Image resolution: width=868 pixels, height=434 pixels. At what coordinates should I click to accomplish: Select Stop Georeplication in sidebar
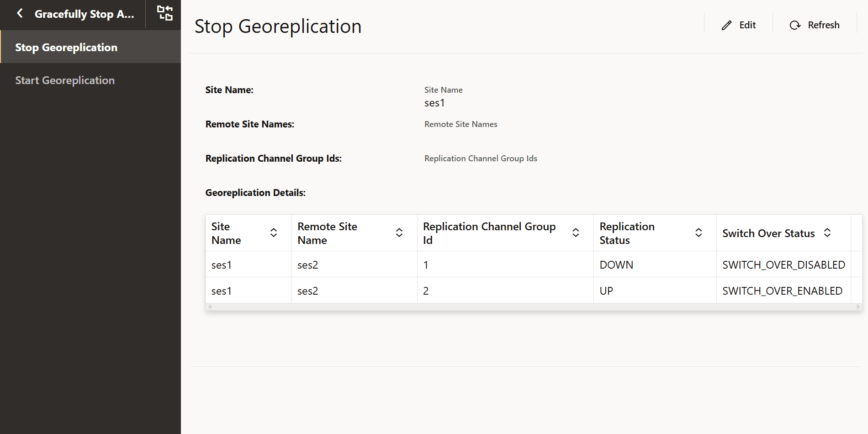point(90,47)
